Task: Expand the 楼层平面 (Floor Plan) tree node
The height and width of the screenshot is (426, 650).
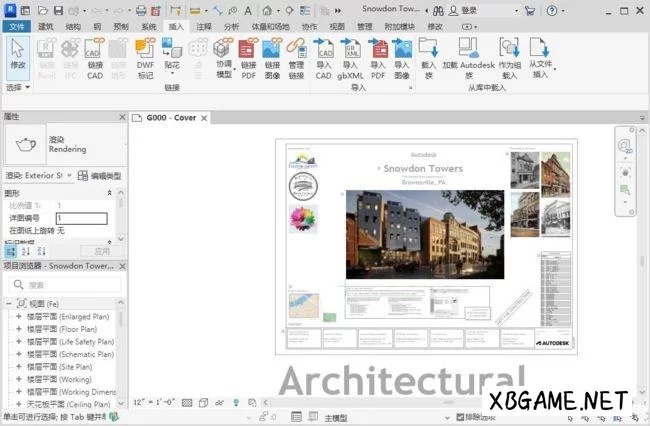Action: click(x=18, y=328)
